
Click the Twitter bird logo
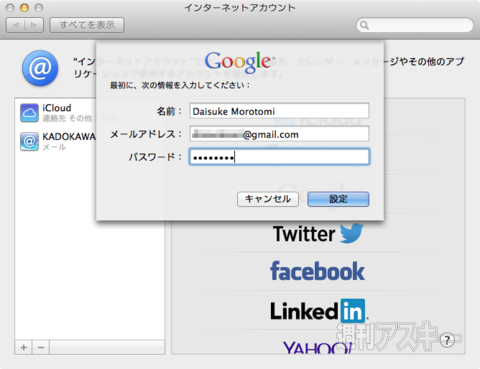pyautogui.click(x=351, y=233)
